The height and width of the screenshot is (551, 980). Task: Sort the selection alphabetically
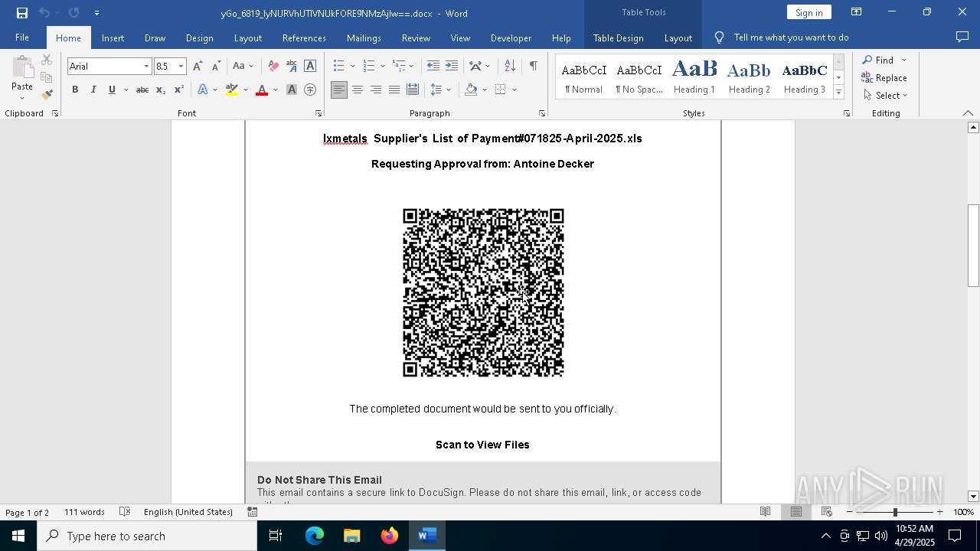(510, 67)
